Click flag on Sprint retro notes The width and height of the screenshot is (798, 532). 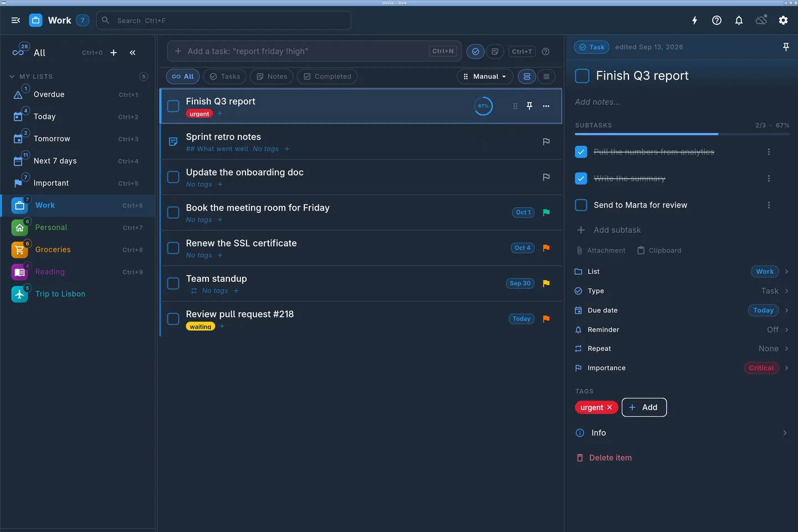[546, 142]
